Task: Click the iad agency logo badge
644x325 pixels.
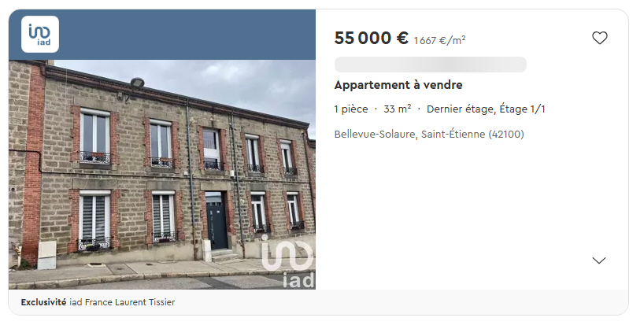Action: pyautogui.click(x=40, y=35)
